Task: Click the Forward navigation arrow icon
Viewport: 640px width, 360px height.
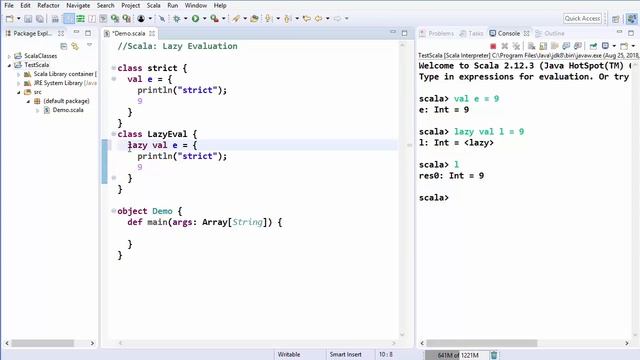Action: 337,19
